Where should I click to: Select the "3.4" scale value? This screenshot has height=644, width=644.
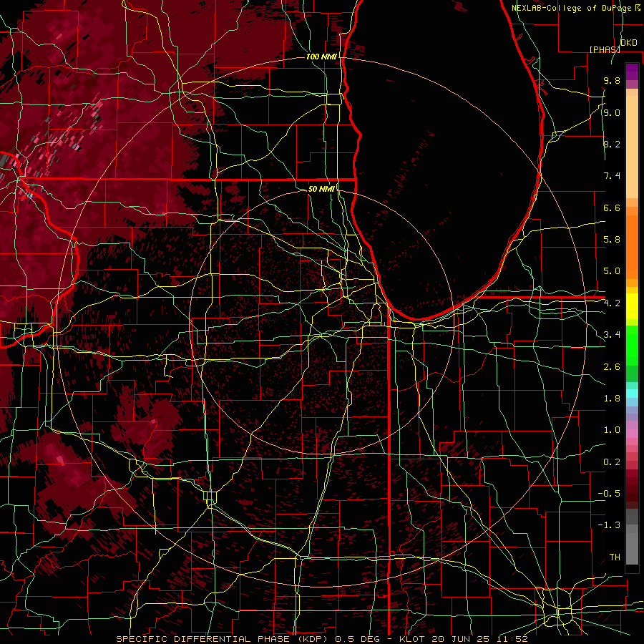612,335
